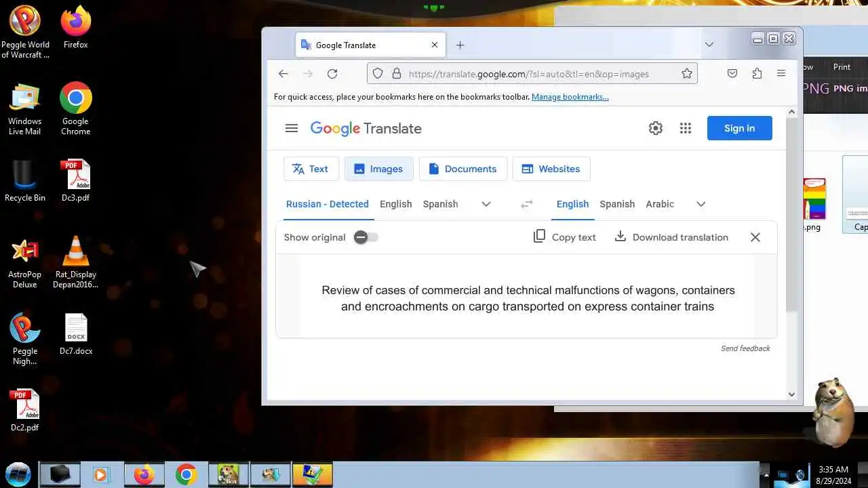868x488 pixels.
Task: Open the Firefox application menu
Action: tap(781, 74)
